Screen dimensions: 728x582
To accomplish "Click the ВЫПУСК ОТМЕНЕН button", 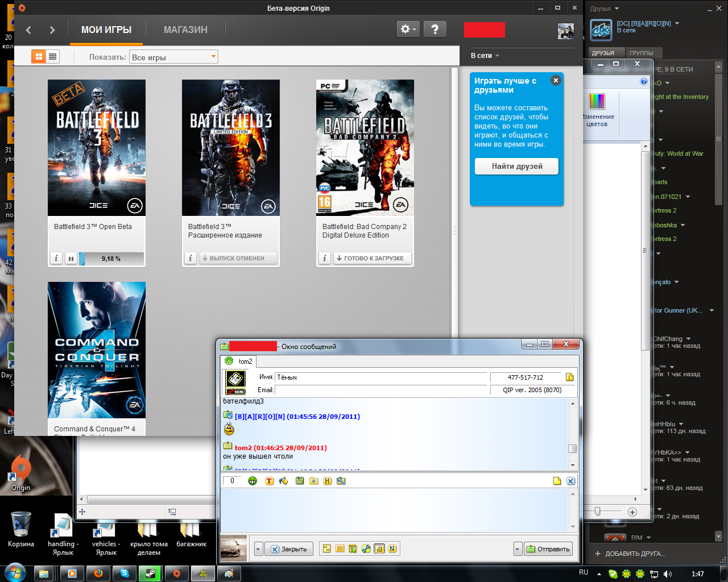I will click(238, 258).
